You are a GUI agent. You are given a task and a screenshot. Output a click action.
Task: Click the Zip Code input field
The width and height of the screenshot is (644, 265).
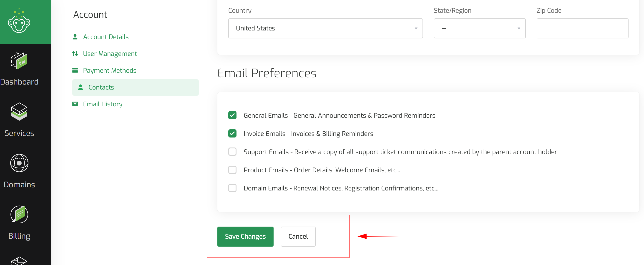[x=582, y=28]
